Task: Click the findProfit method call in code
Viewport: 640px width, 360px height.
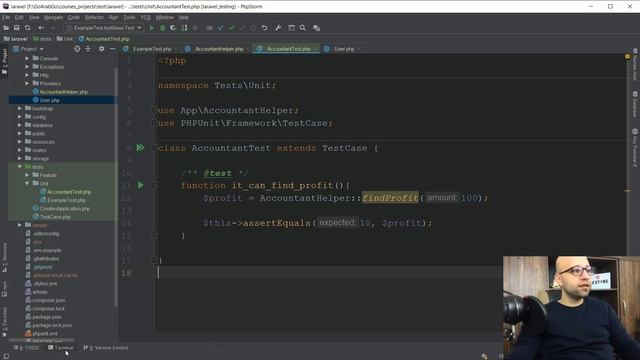Action: [390, 198]
